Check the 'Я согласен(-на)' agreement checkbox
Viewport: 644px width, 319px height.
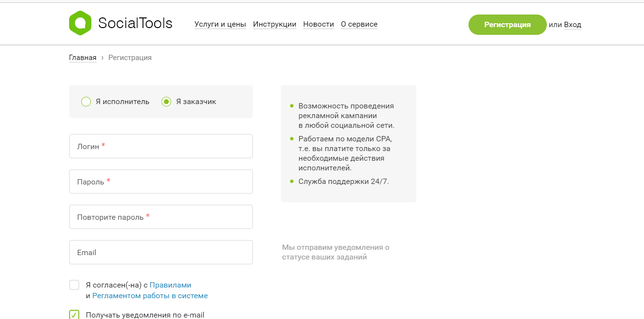pos(74,285)
